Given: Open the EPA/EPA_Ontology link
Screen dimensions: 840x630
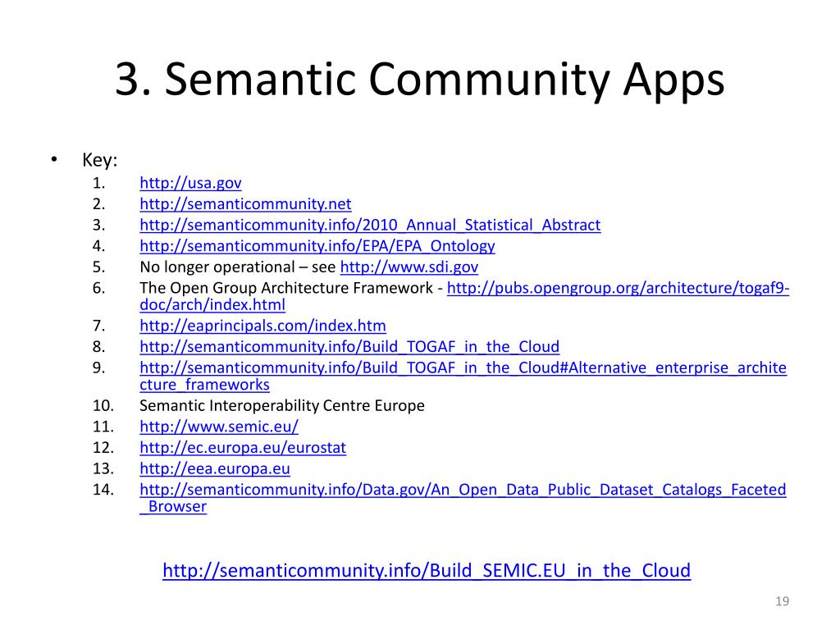Looking at the screenshot, I should pos(317,246).
